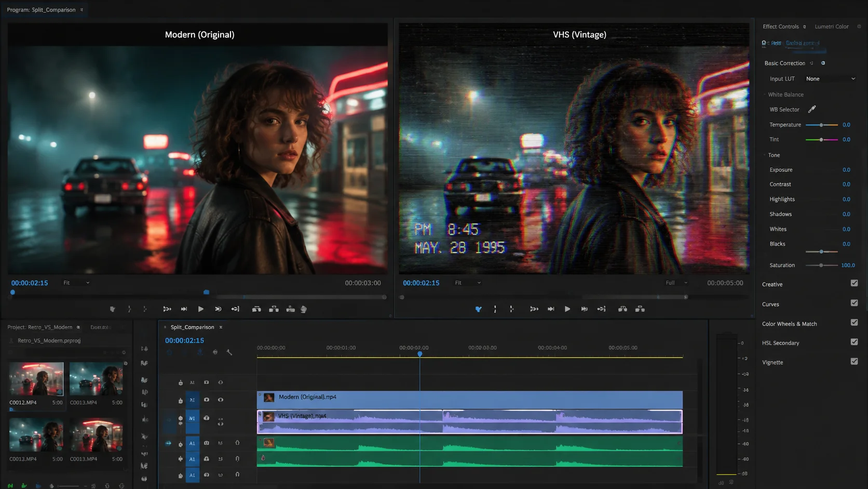868x489 pixels.
Task: Add marker in Modern (Original) monitor
Action: [112, 309]
